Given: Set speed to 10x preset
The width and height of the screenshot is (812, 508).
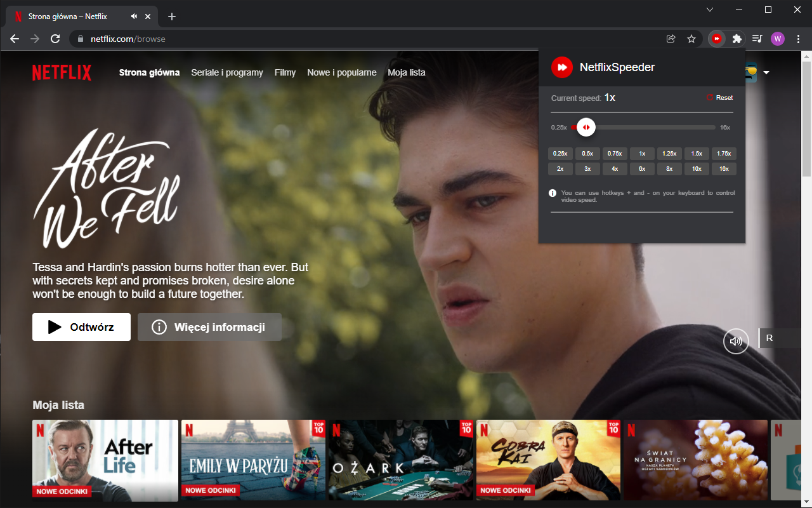Looking at the screenshot, I should 697,169.
